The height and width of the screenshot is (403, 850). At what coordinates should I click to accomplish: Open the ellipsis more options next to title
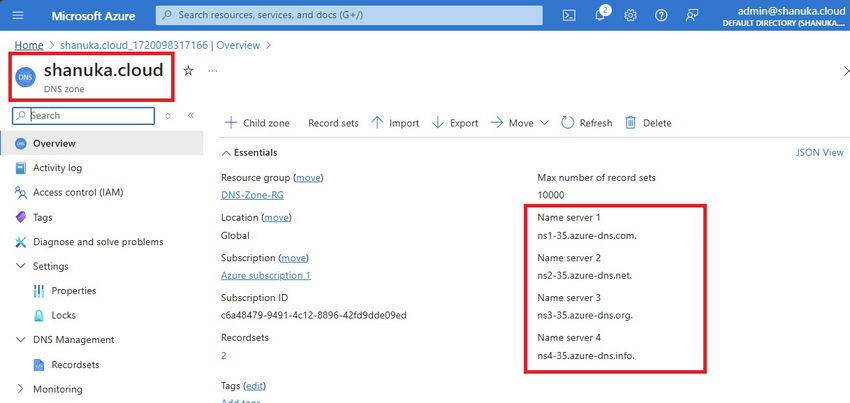click(212, 71)
